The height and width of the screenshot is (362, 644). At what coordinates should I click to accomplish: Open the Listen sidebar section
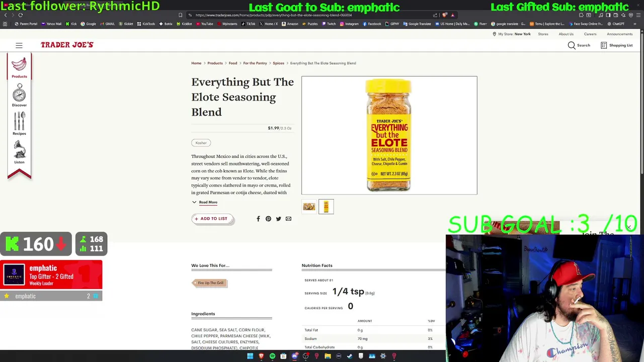click(19, 152)
